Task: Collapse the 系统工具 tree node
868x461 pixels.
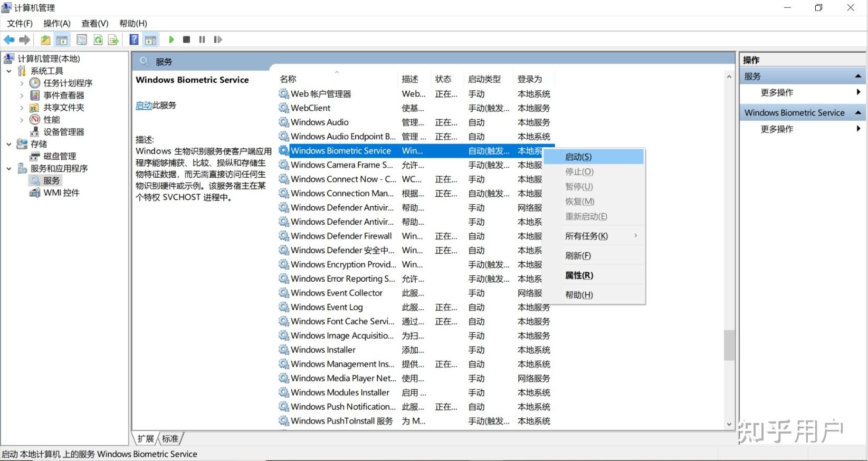Action: (9, 71)
